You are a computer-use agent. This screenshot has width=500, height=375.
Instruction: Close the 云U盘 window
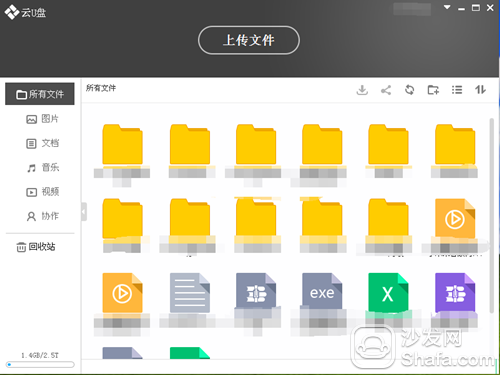click(x=490, y=7)
